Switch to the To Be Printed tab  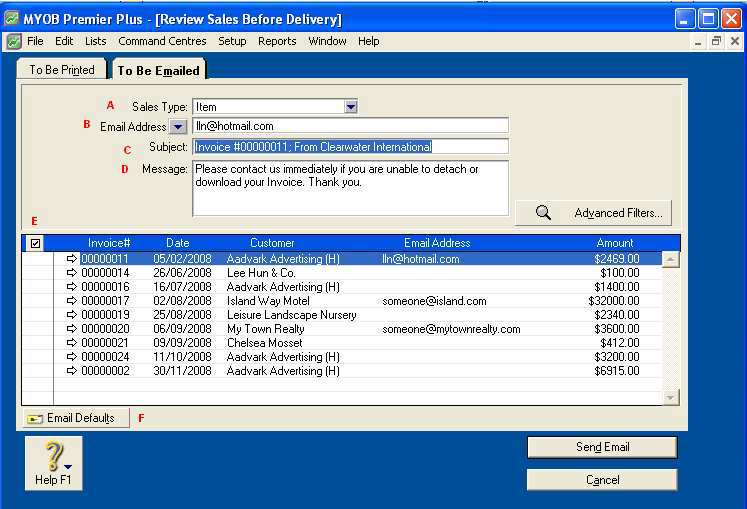[62, 70]
